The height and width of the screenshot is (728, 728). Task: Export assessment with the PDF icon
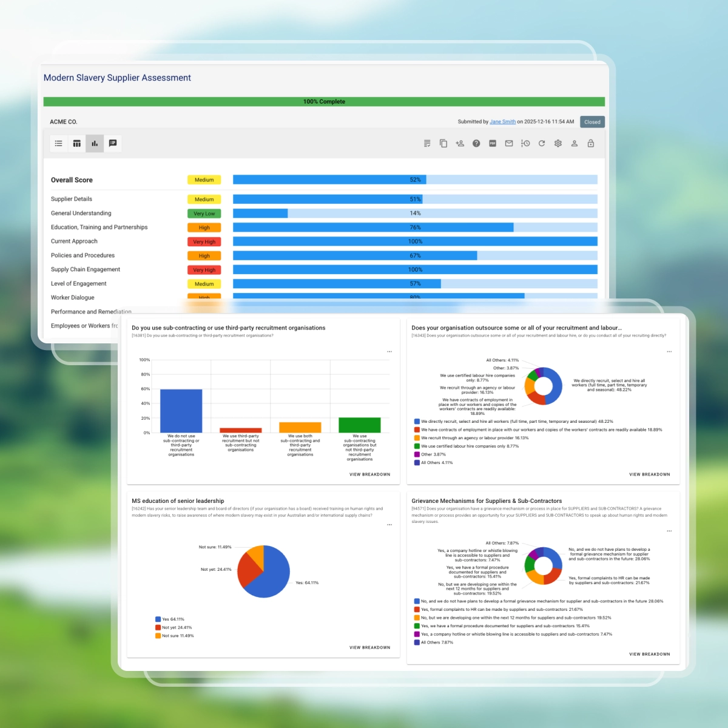coord(493,144)
